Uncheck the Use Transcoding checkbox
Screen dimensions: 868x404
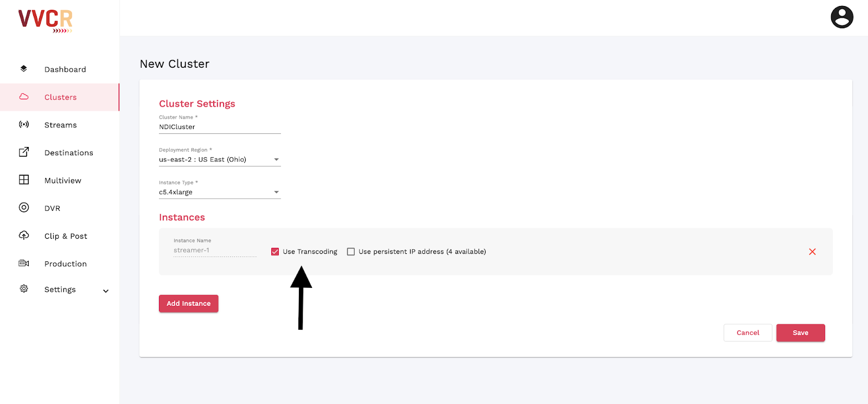click(x=275, y=252)
